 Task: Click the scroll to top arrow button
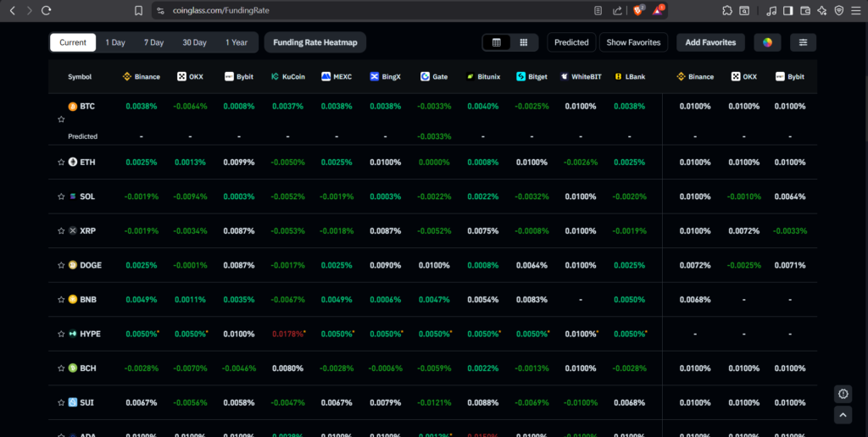click(x=843, y=415)
